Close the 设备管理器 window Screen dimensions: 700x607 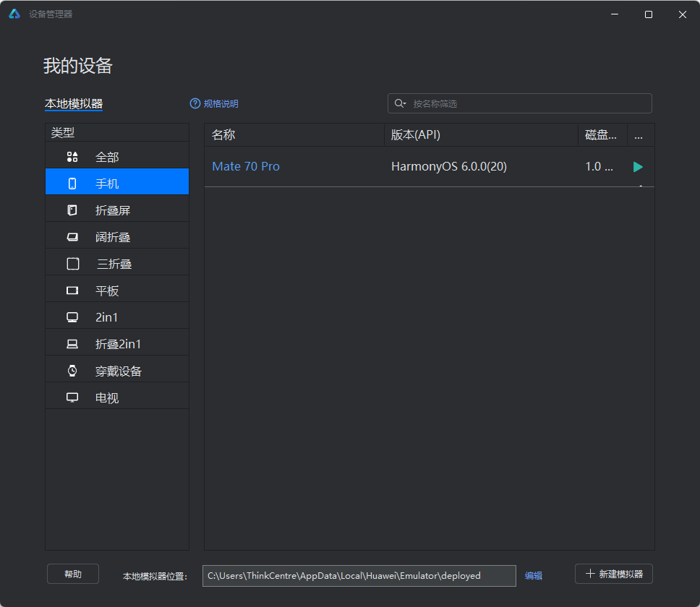pos(683,14)
